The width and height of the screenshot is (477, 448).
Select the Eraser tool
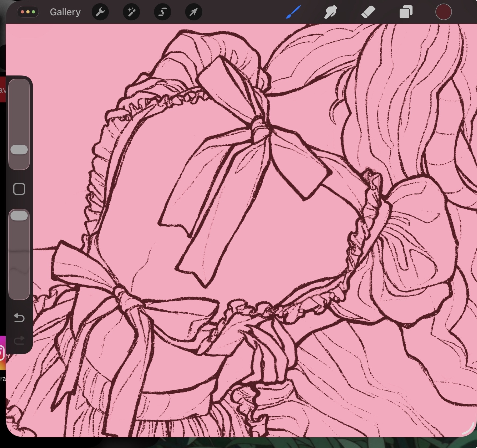tap(368, 12)
